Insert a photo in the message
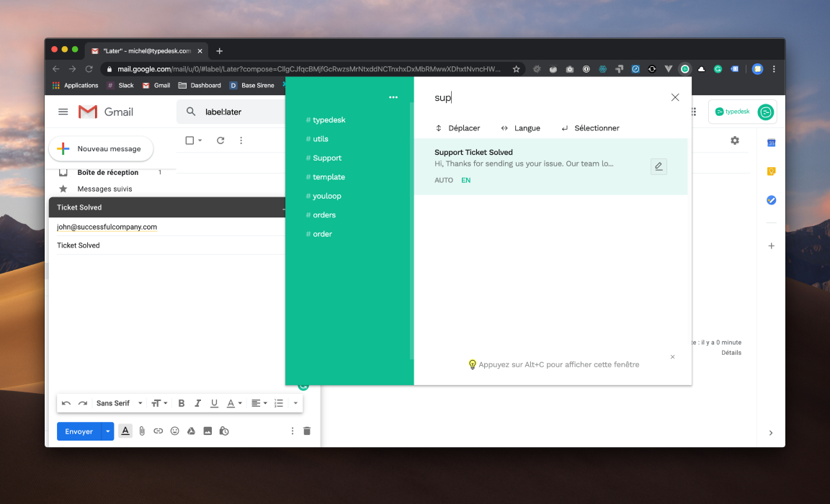This screenshot has width=830, height=504. click(207, 431)
